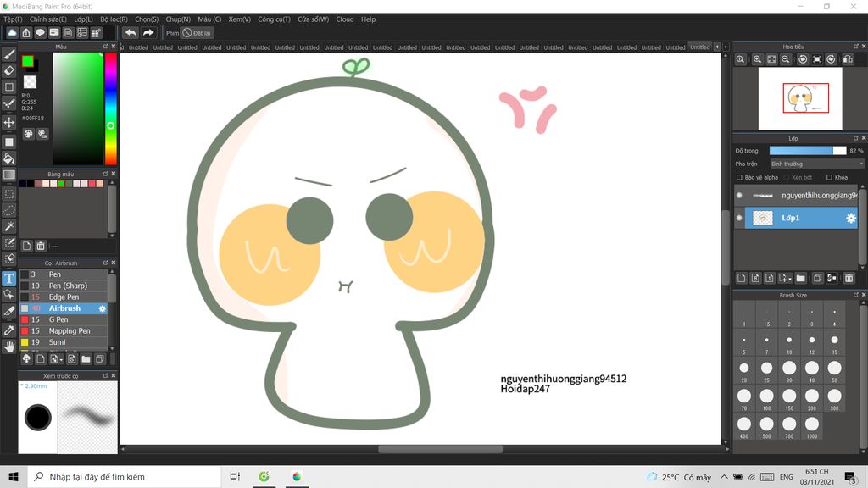Open the Tệp(F) menu
Screen dimensions: 868x488
pyautogui.click(x=13, y=19)
